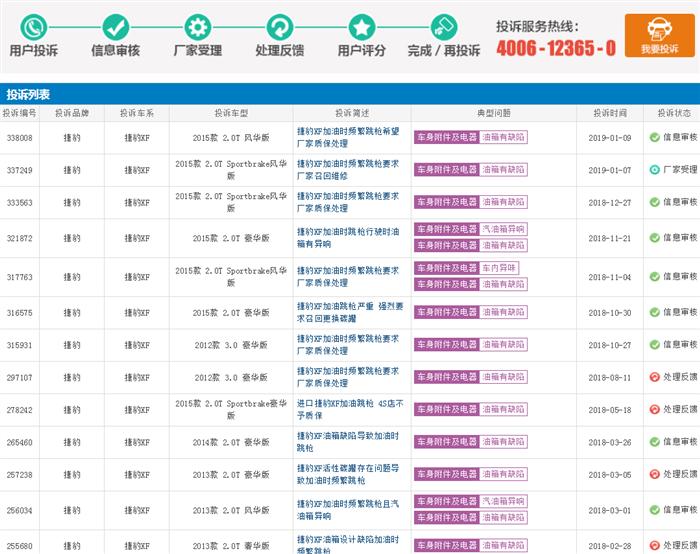Click the 完成/再投诉 step icon

pos(444,26)
